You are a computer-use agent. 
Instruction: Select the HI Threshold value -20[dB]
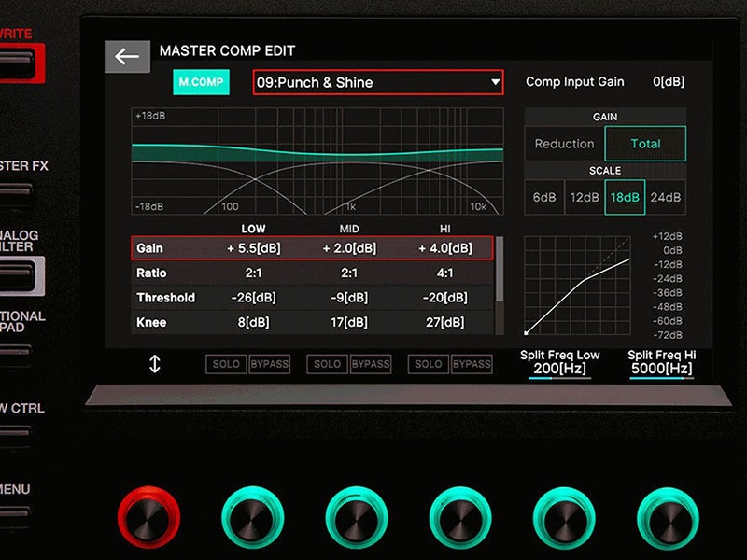click(x=445, y=298)
